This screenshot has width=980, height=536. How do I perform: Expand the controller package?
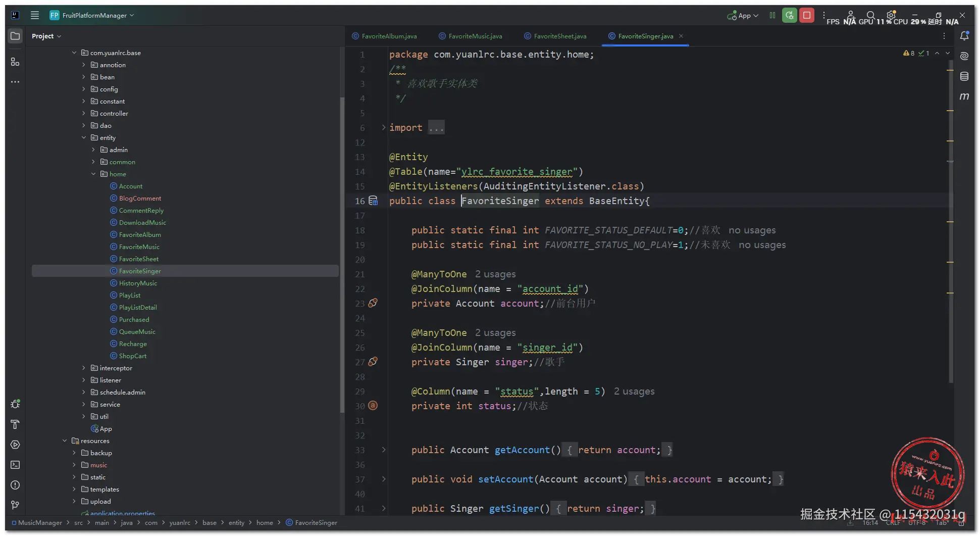click(x=84, y=113)
